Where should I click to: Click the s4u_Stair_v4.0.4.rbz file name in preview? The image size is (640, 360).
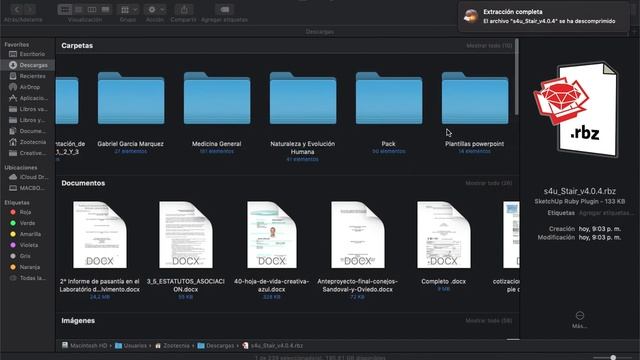(x=580, y=191)
